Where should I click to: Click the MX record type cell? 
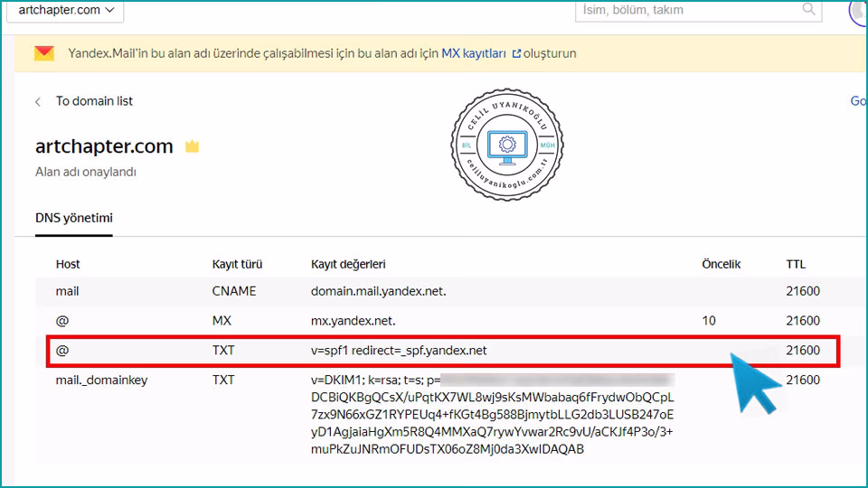pyautogui.click(x=222, y=321)
